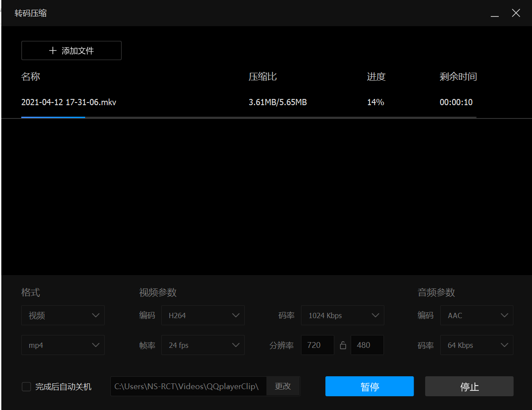Open the 视频 format type dropdown
532x410 pixels.
click(x=63, y=315)
